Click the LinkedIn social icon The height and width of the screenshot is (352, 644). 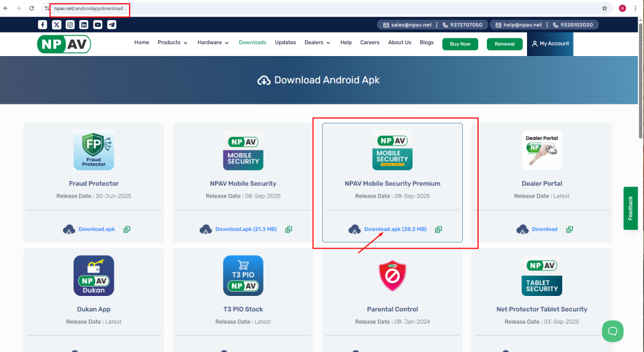[x=84, y=25]
